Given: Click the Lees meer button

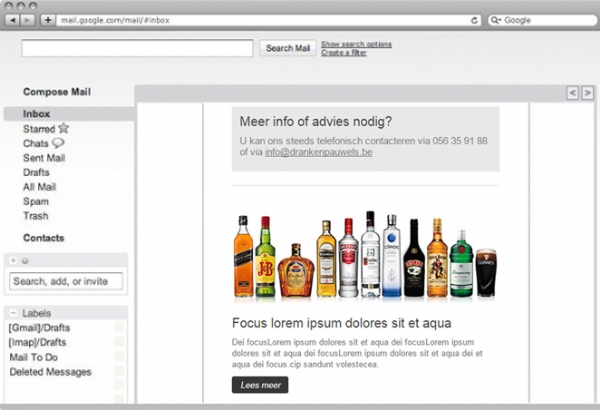Looking at the screenshot, I should click(260, 385).
